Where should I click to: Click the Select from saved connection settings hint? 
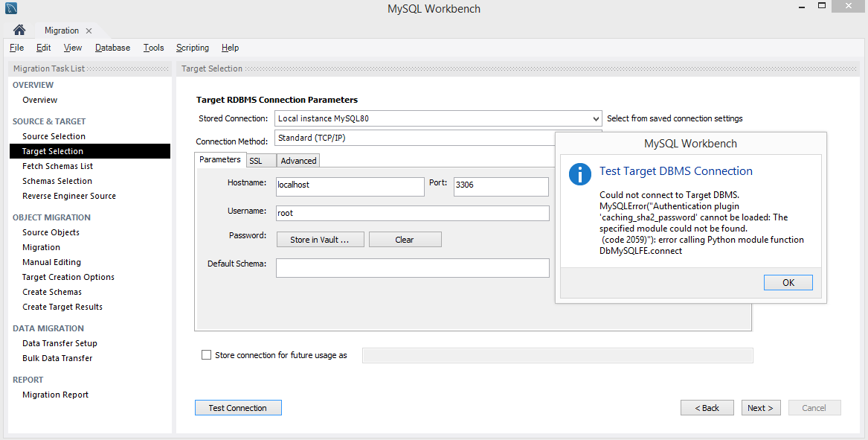[x=675, y=118]
